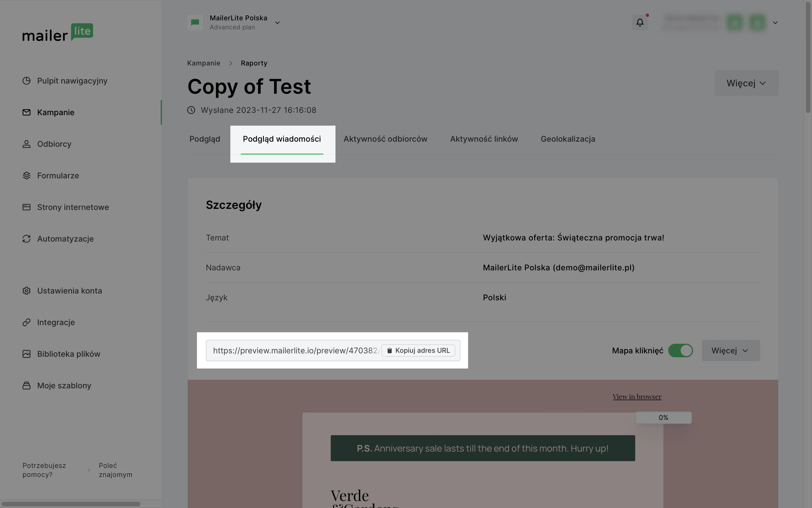Click the 0% click-map badge
This screenshot has width=812, height=508.
[x=663, y=418]
